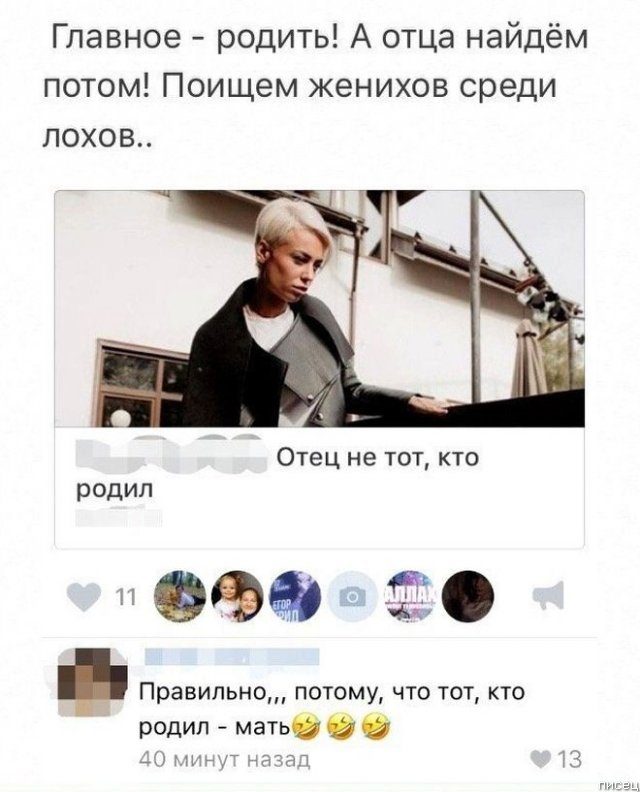Open liker avatar with child and woman
Screen dimensions: 640x792
(x=237, y=597)
